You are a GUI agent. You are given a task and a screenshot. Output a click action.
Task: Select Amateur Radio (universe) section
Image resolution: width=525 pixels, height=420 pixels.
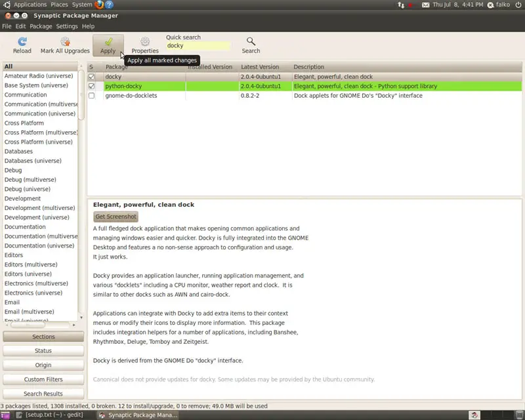40,76
